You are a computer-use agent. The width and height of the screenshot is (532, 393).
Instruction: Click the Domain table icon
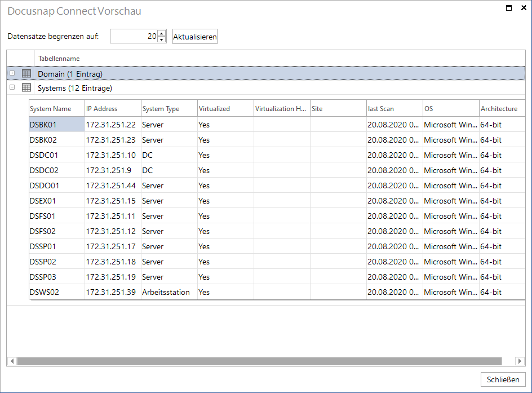pos(26,73)
